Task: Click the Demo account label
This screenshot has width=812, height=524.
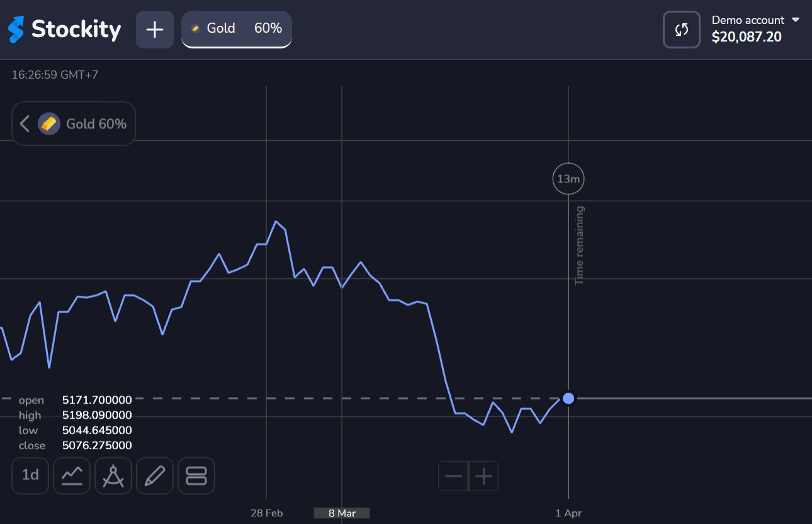Action: tap(748, 20)
